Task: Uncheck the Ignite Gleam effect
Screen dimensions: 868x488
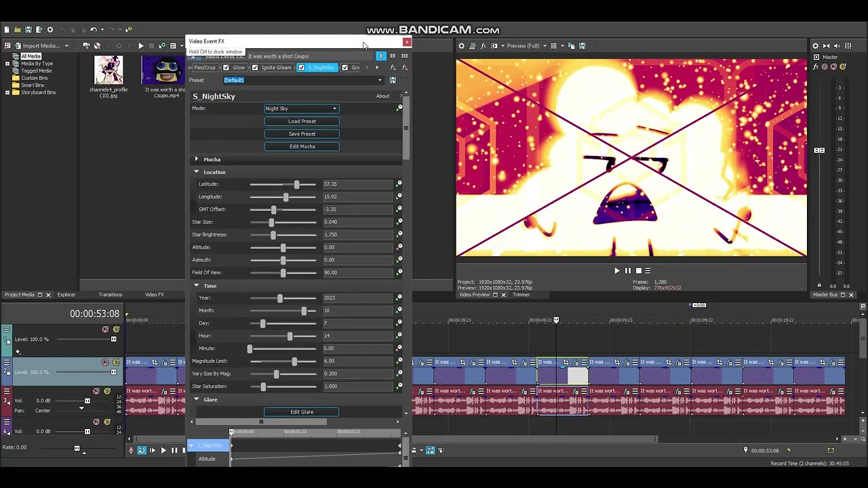Action: click(255, 68)
